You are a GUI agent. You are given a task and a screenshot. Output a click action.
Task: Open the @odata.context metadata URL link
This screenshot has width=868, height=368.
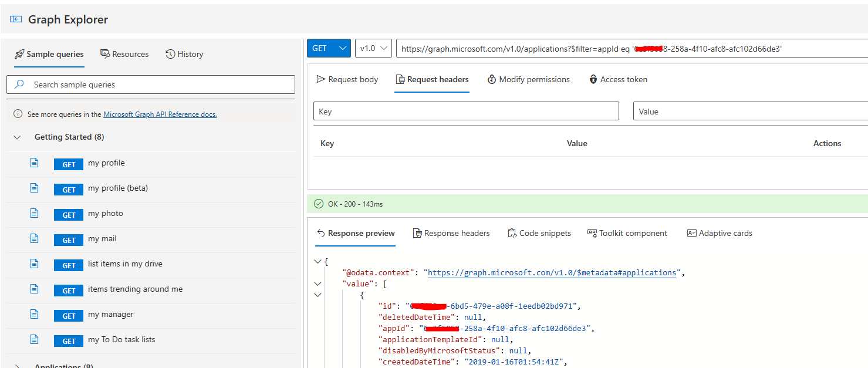552,273
